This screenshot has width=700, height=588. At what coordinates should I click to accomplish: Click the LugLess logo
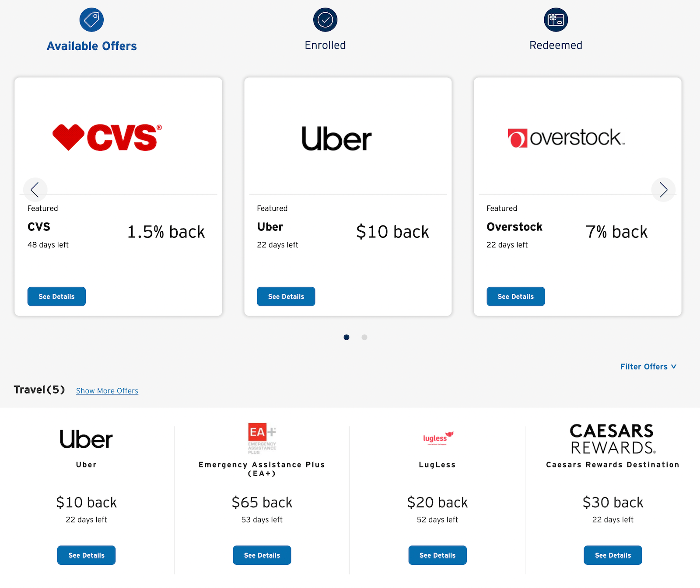(438, 438)
